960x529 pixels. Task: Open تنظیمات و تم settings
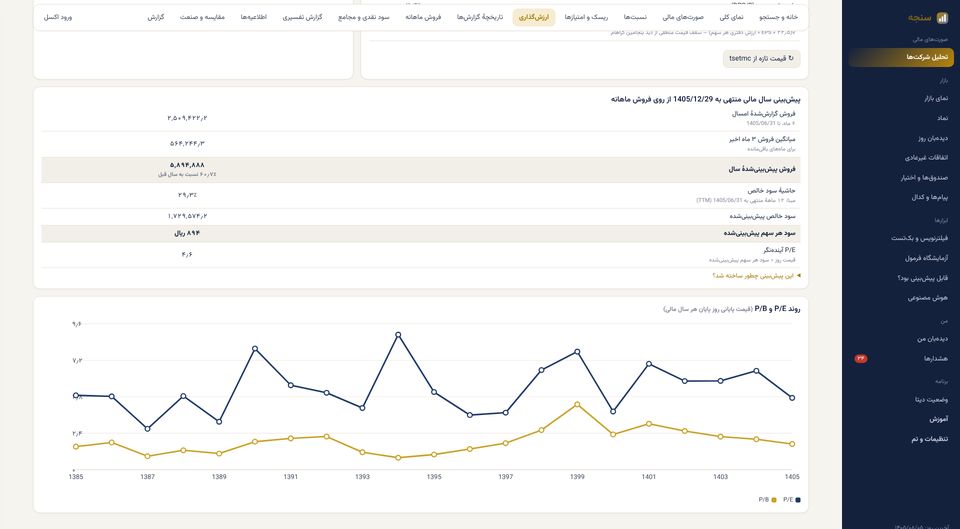pos(901,439)
